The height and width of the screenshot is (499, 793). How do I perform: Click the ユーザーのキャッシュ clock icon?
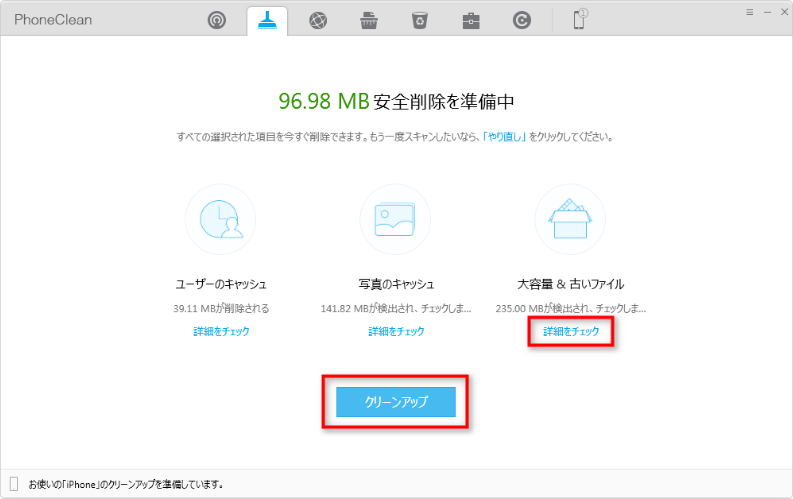tap(221, 219)
